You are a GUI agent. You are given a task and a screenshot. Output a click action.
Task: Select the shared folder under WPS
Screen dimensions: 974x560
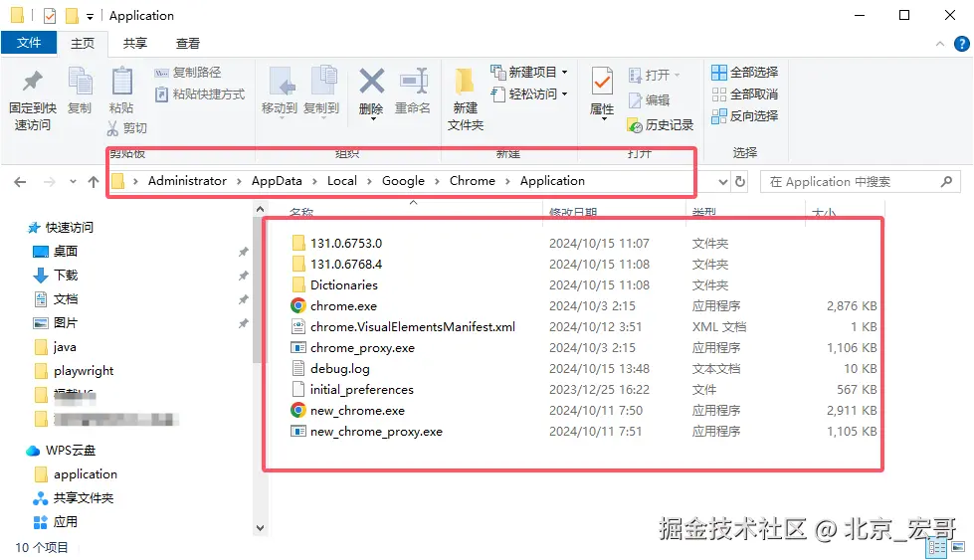74,498
